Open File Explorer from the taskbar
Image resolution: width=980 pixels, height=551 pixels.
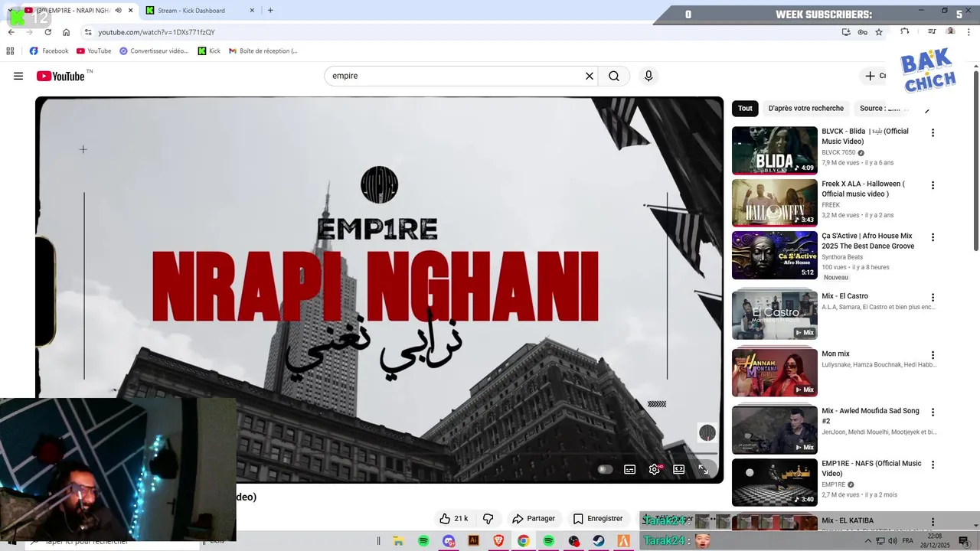(x=398, y=541)
